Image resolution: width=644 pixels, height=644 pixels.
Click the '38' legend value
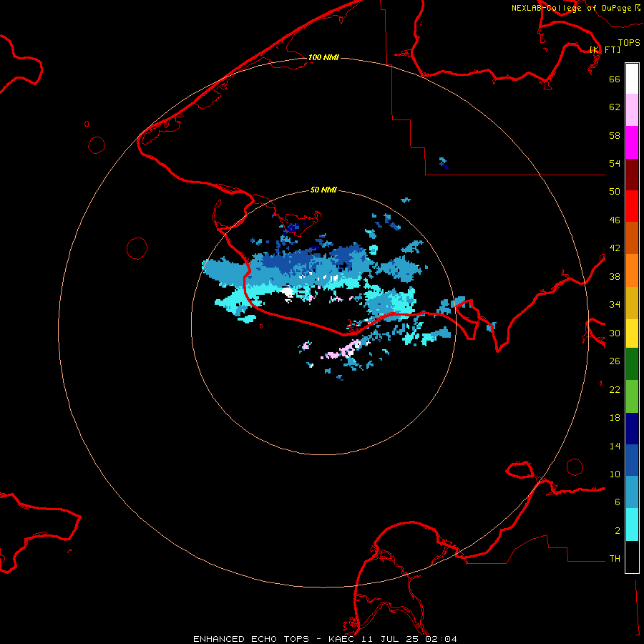click(x=615, y=276)
